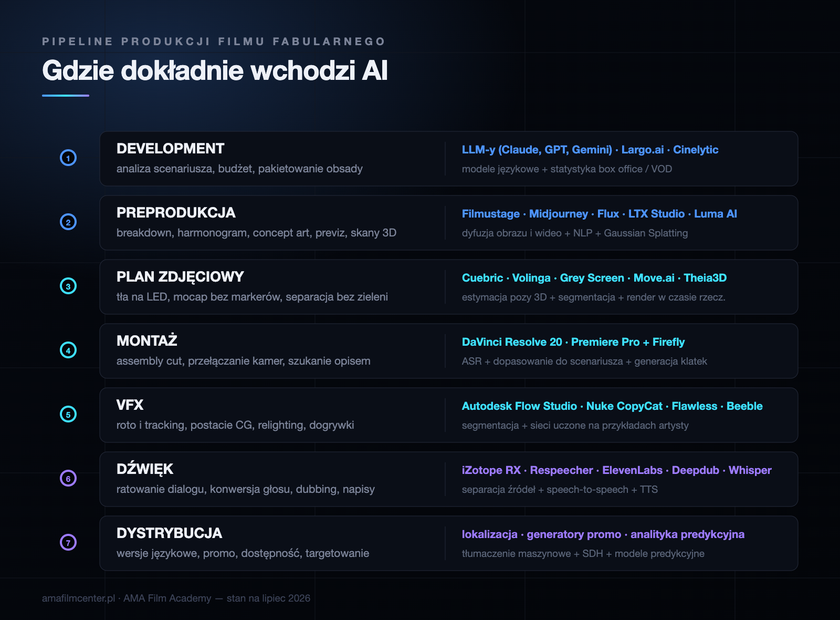Click the Luma AI tool name
The image size is (840, 620).
(716, 214)
